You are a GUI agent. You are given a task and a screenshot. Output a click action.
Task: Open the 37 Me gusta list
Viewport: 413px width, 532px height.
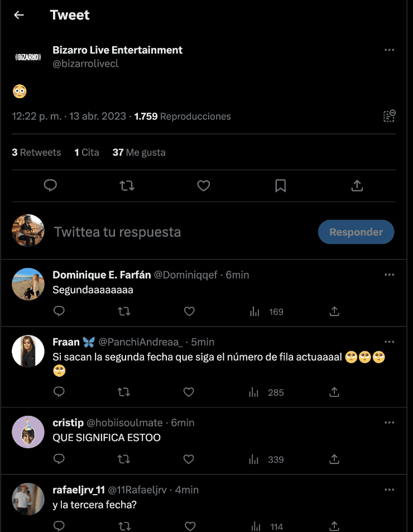tap(139, 152)
